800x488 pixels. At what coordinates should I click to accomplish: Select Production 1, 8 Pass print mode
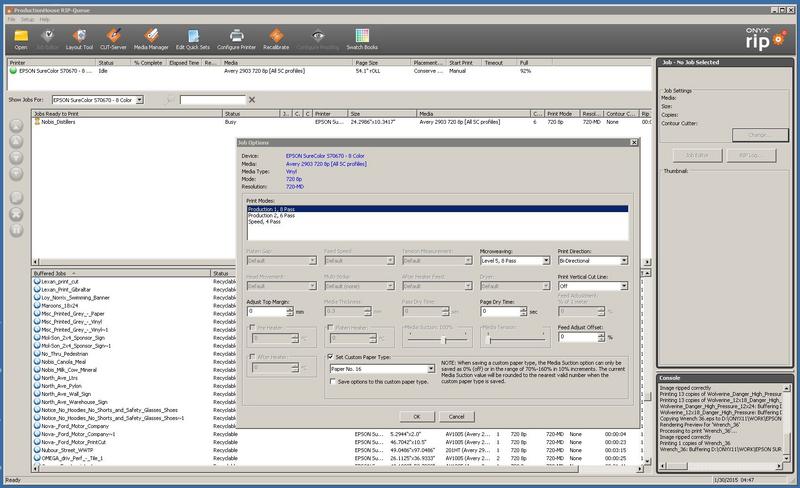coord(437,209)
